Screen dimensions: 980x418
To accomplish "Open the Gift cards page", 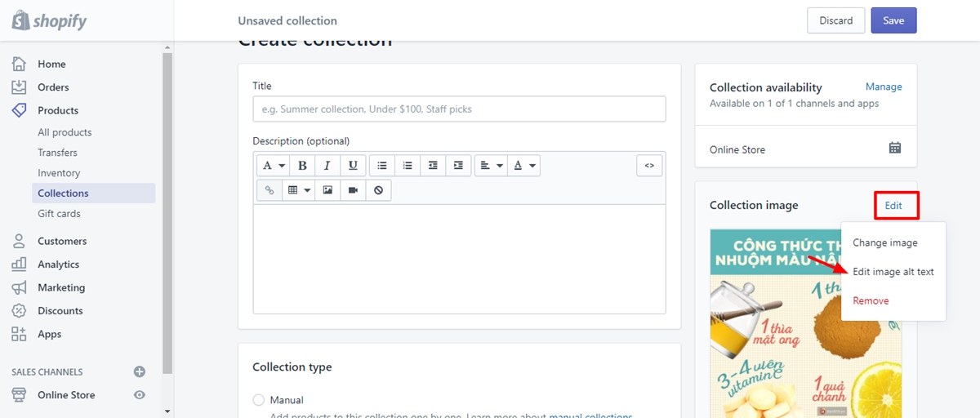I will point(59,214).
